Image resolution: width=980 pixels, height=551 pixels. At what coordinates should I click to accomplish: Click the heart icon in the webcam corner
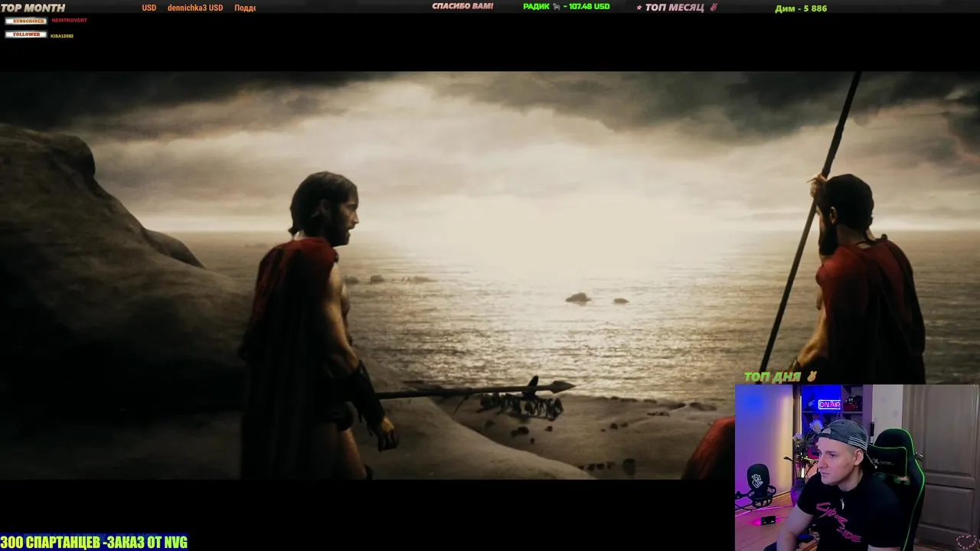coord(967,542)
